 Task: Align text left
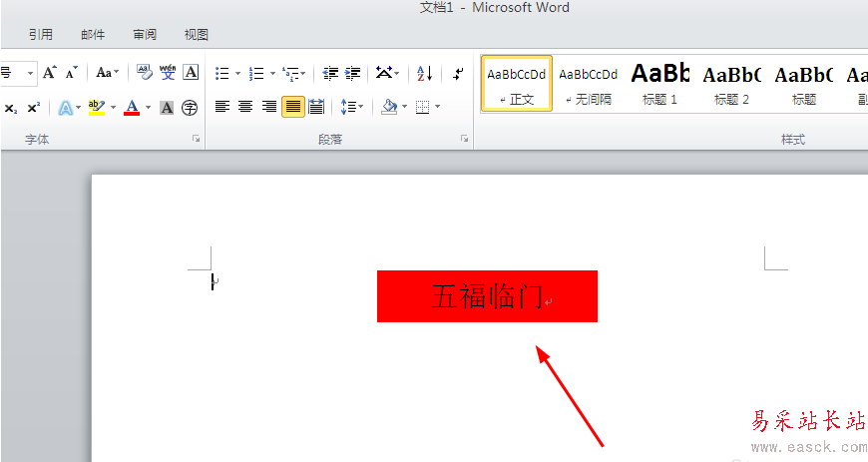coord(221,107)
